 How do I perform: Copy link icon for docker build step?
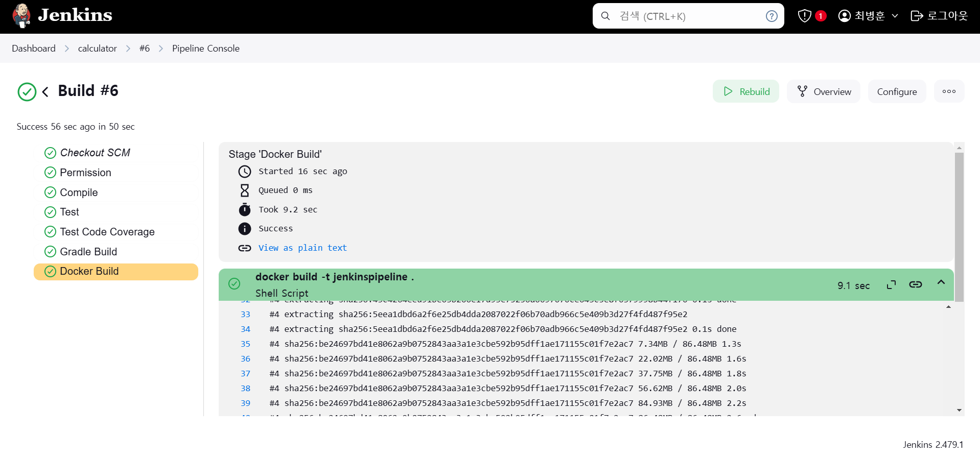pyautogui.click(x=916, y=284)
